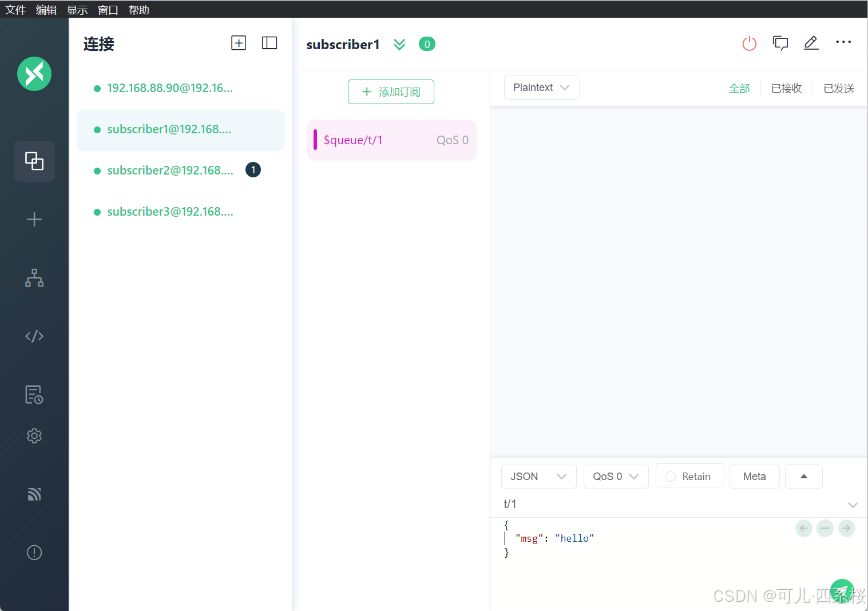Toggle the connection list layout icon
Viewport: 868px width, 611px height.
click(x=269, y=43)
